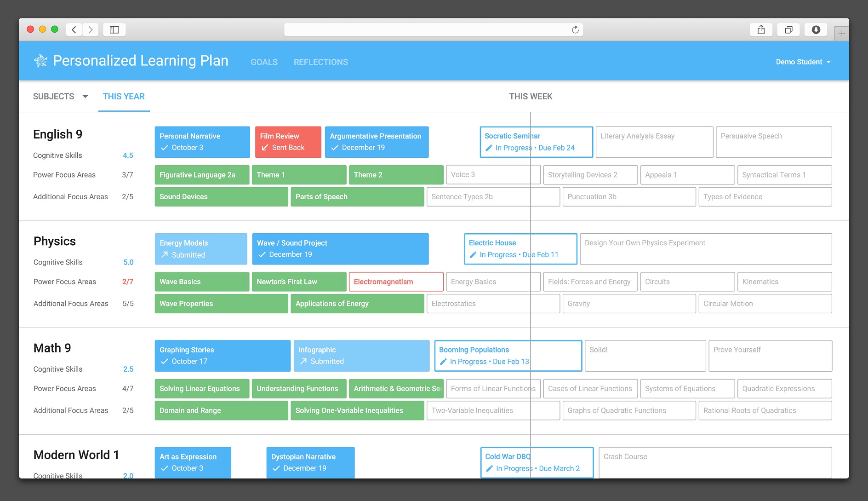Viewport: 868px width, 501px height.
Task: Open the browser share icon
Action: [x=761, y=30]
